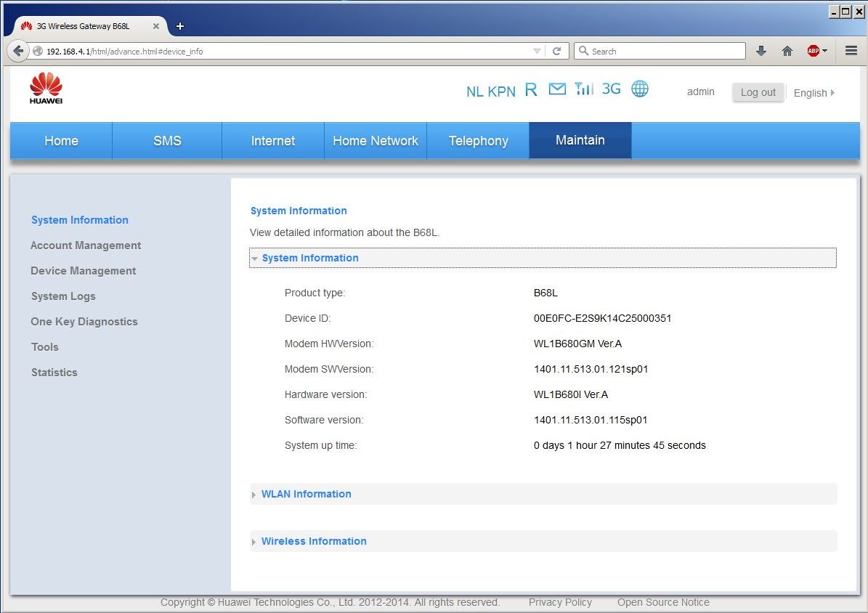The height and width of the screenshot is (613, 868).
Task: Open Tools in the sidebar
Action: [x=45, y=347]
